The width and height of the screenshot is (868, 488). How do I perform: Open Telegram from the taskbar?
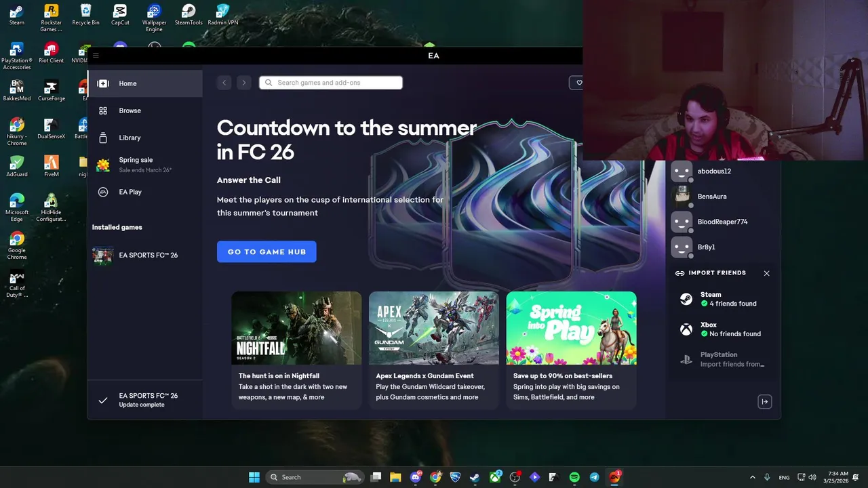point(594,477)
